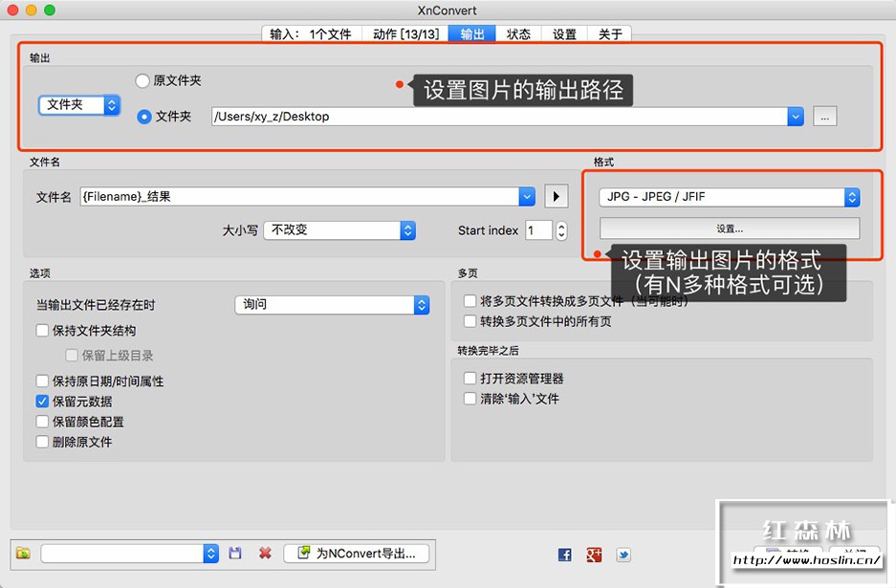Click the format 设置... button

pos(730,229)
